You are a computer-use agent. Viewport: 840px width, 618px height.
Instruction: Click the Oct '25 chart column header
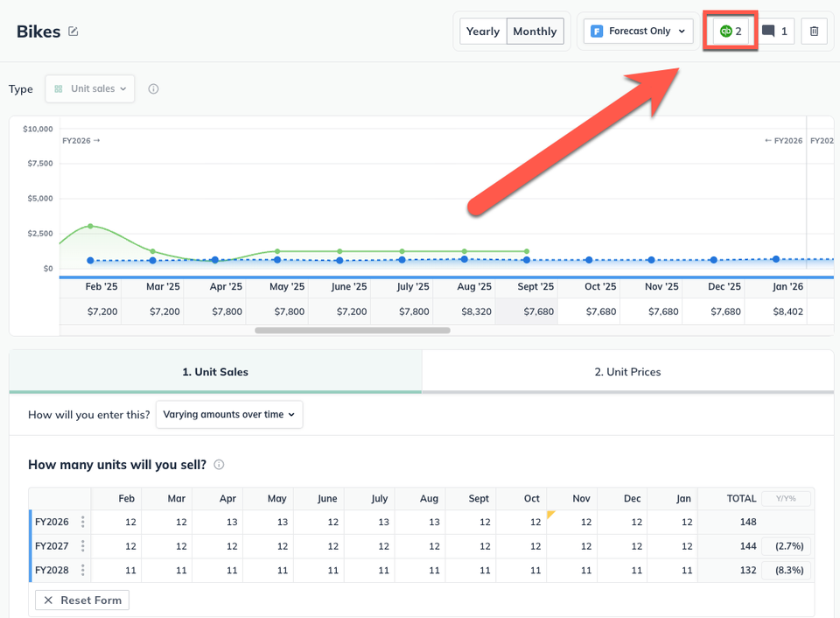click(x=600, y=287)
